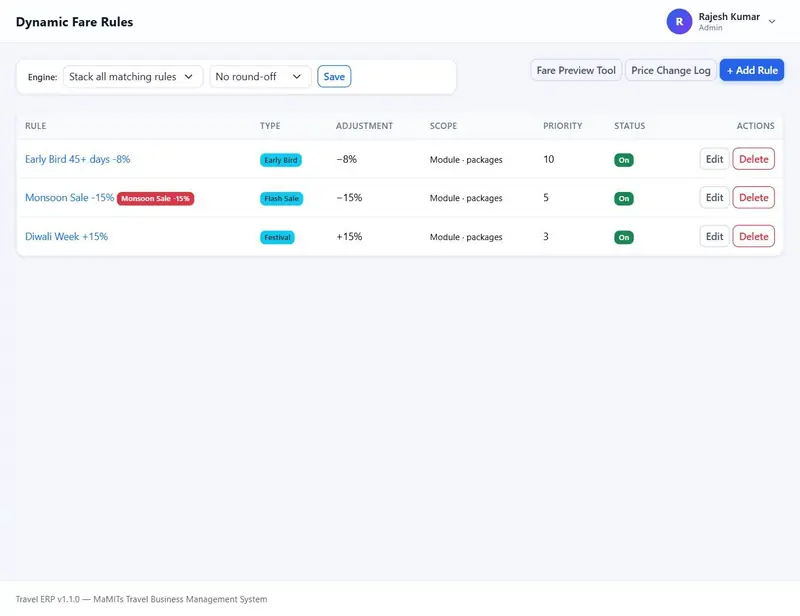Screen dimensions: 800x616
Task: Click the priority value 10
Action: (548, 159)
